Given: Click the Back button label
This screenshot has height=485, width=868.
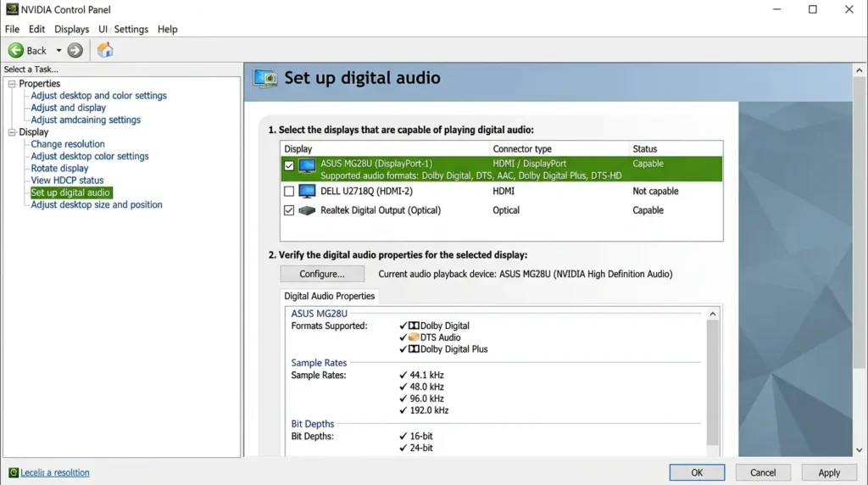Looking at the screenshot, I should [x=36, y=51].
